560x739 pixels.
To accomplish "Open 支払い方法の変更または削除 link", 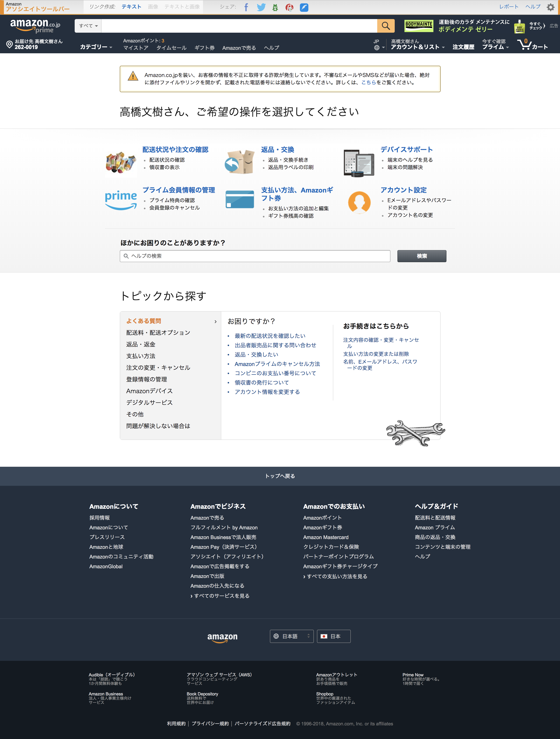I will coord(376,354).
